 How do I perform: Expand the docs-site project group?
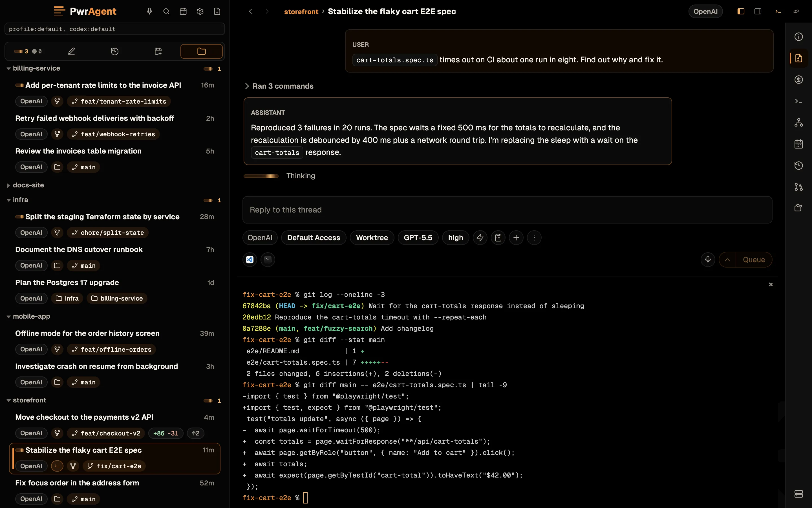9,185
